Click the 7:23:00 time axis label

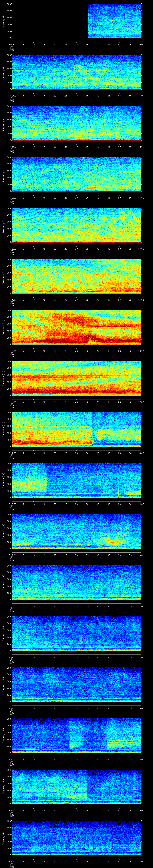coord(12,759)
